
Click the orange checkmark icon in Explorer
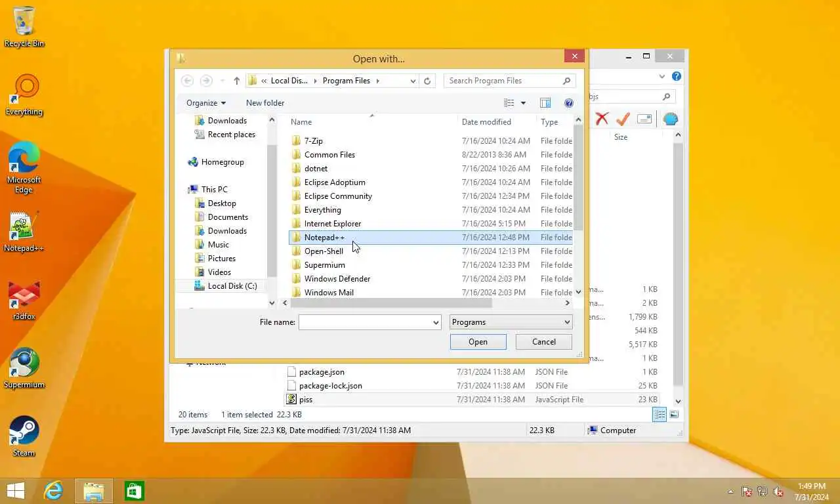623,119
